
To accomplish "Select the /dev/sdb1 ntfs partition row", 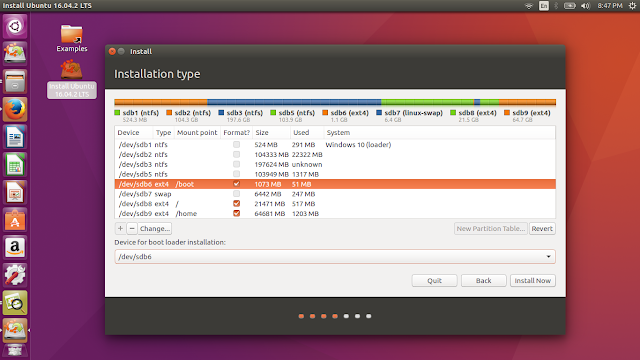I will coord(335,144).
